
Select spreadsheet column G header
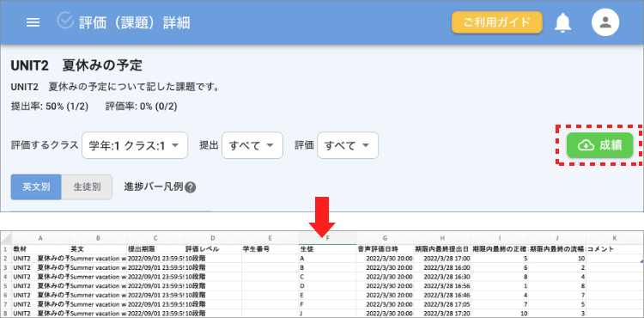click(385, 238)
